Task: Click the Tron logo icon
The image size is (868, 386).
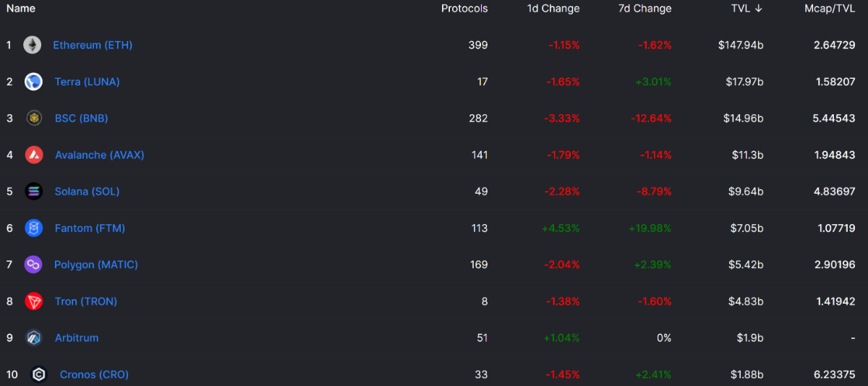Action: point(33,301)
